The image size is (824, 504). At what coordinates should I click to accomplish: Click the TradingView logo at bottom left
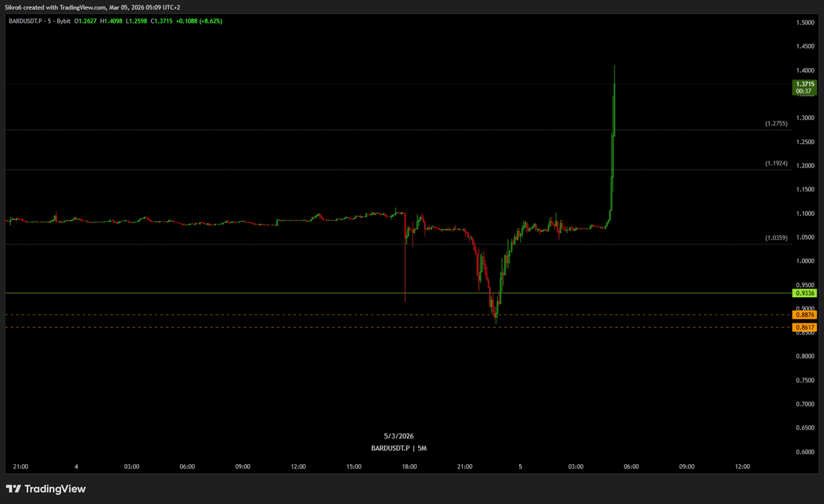pos(46,489)
